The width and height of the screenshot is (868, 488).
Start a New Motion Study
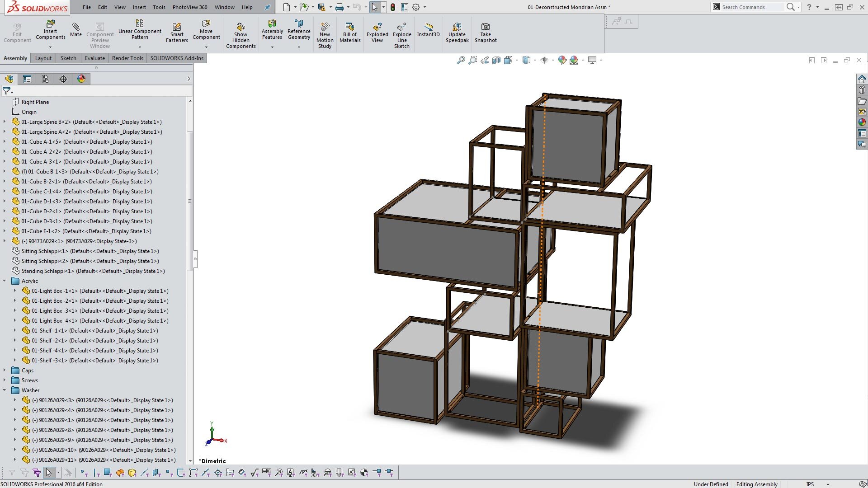(325, 35)
